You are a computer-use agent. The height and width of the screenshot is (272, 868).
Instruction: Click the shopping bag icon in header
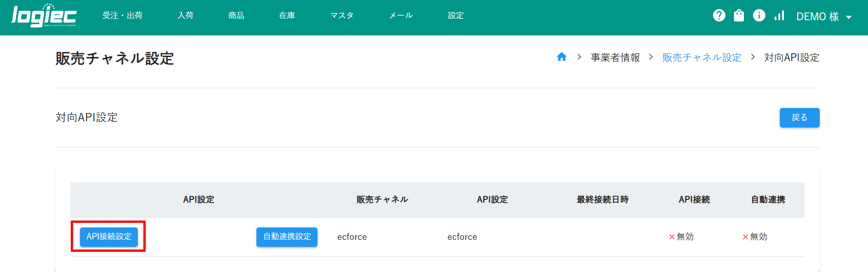738,16
